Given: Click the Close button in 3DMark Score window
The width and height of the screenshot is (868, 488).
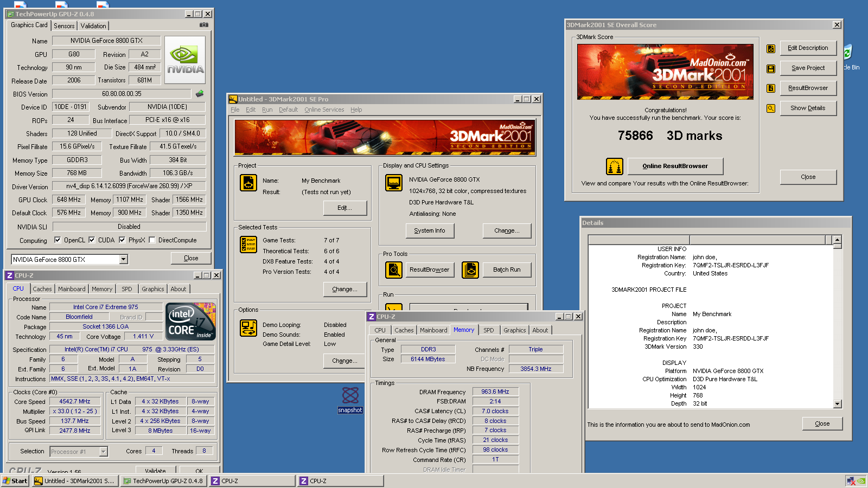Looking at the screenshot, I should [808, 177].
